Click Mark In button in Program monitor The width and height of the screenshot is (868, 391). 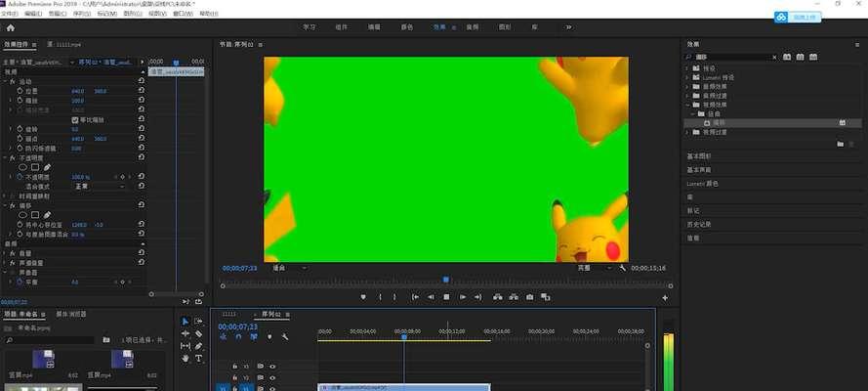380,297
